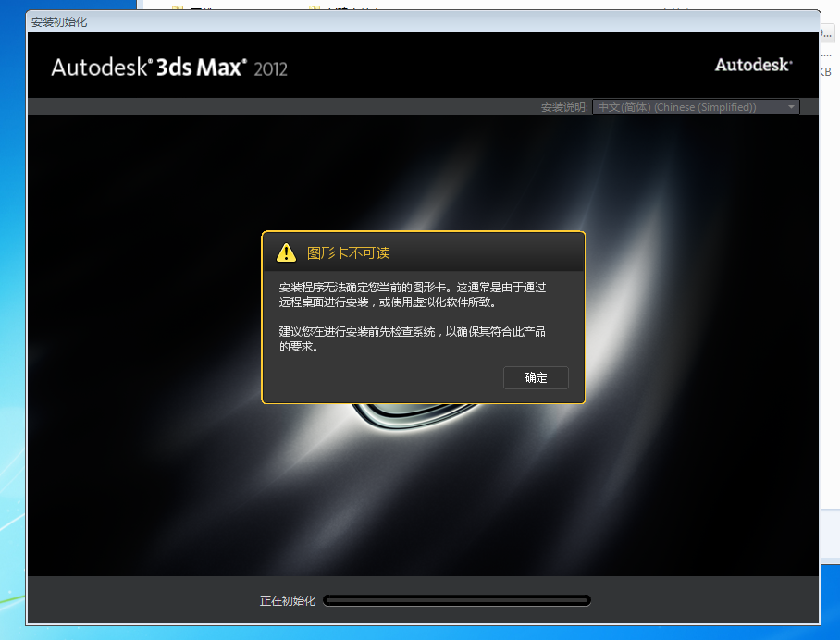
Task: Click the 确定 button in warning dialog
Action: tap(536, 377)
